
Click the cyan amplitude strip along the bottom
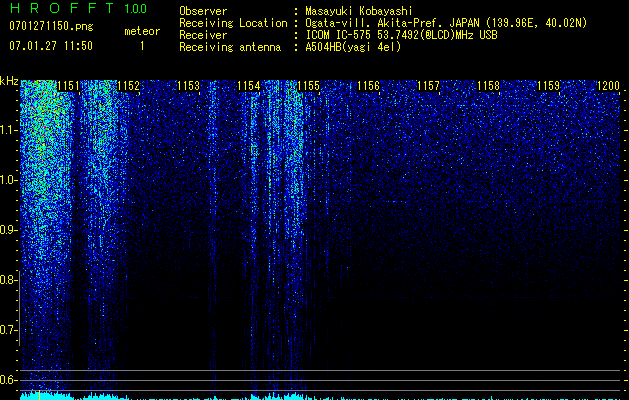320,396
